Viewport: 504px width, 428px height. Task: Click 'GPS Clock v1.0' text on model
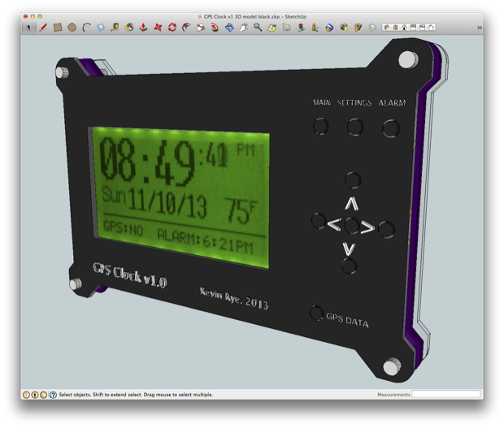[130, 275]
